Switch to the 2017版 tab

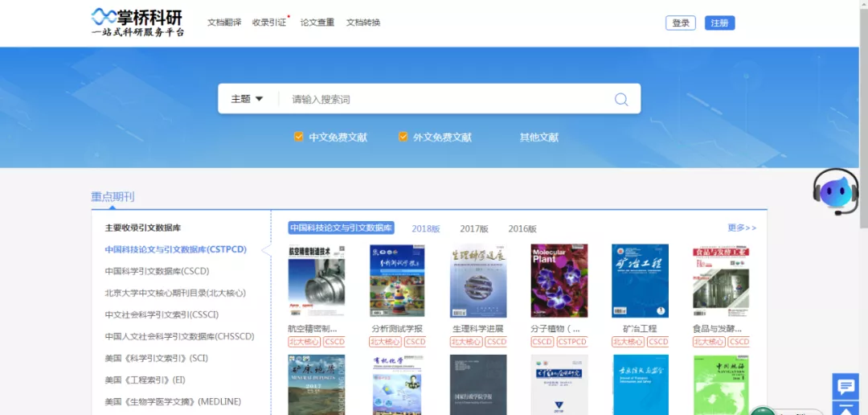tap(473, 229)
